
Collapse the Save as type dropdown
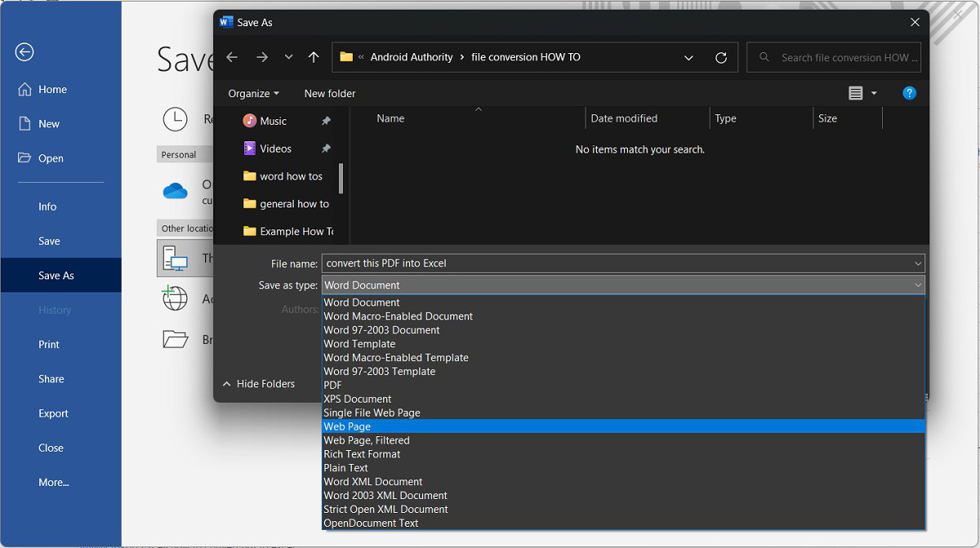[918, 285]
